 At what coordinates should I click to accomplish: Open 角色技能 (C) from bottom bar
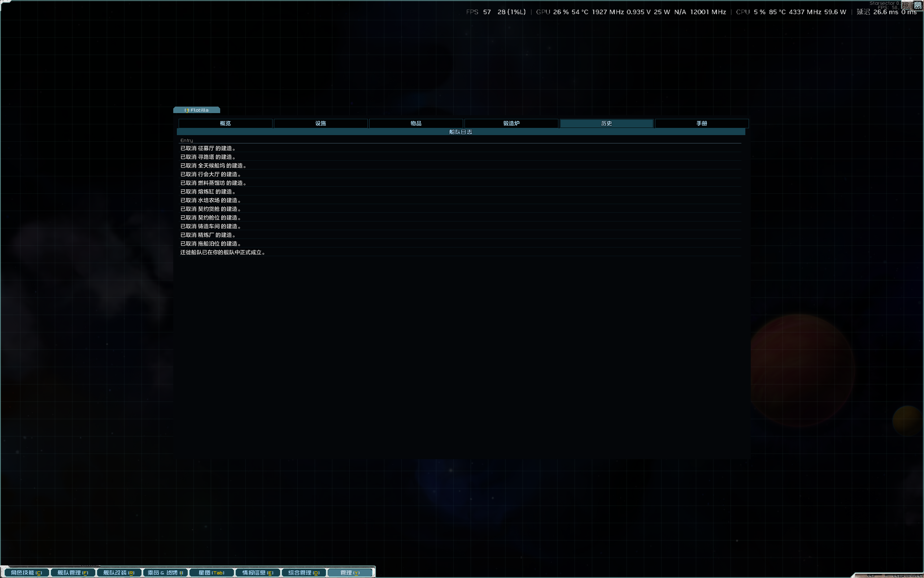pos(26,572)
